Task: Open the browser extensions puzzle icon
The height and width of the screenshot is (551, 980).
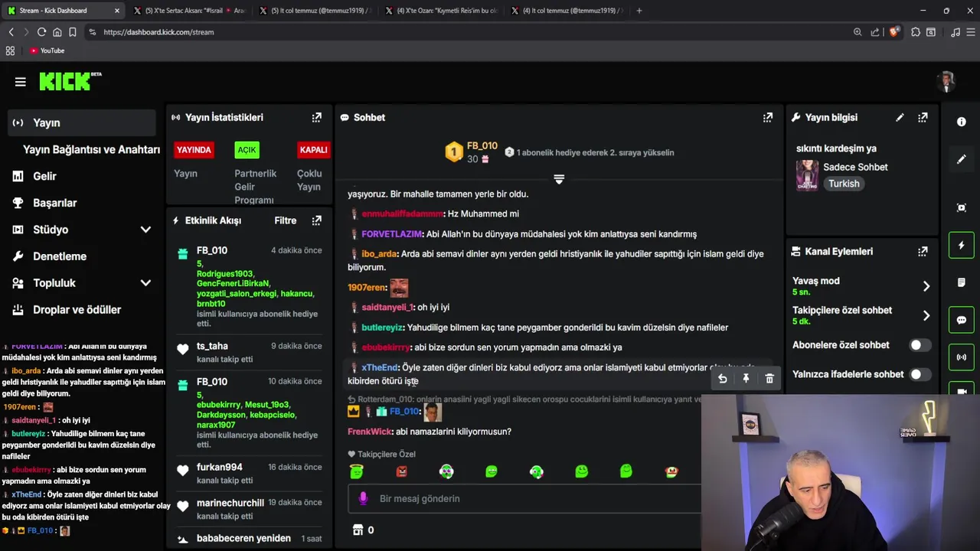Action: point(915,32)
